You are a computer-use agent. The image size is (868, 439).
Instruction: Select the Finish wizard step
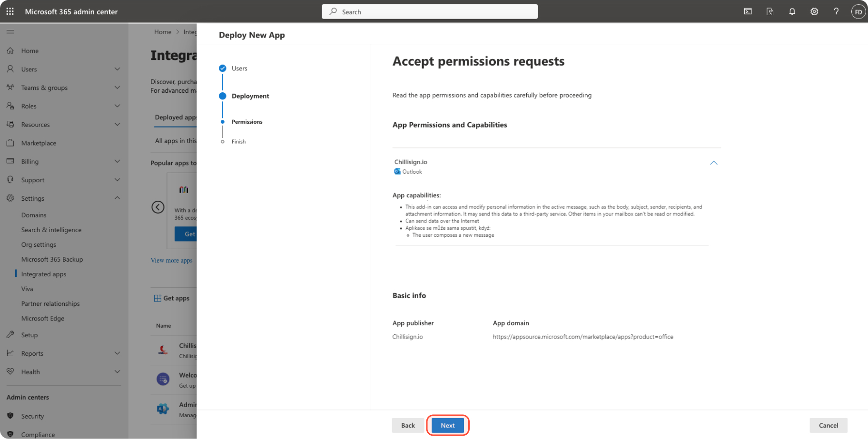click(x=238, y=142)
